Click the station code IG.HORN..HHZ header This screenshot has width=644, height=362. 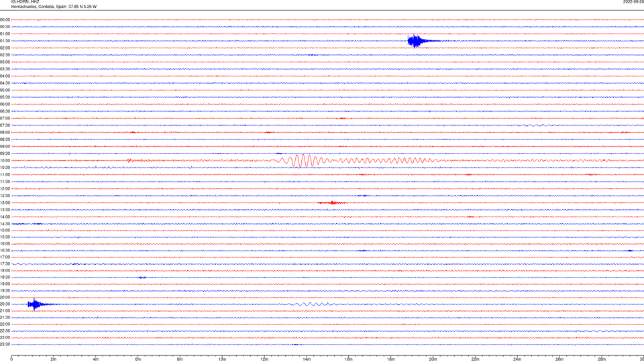pos(25,1)
